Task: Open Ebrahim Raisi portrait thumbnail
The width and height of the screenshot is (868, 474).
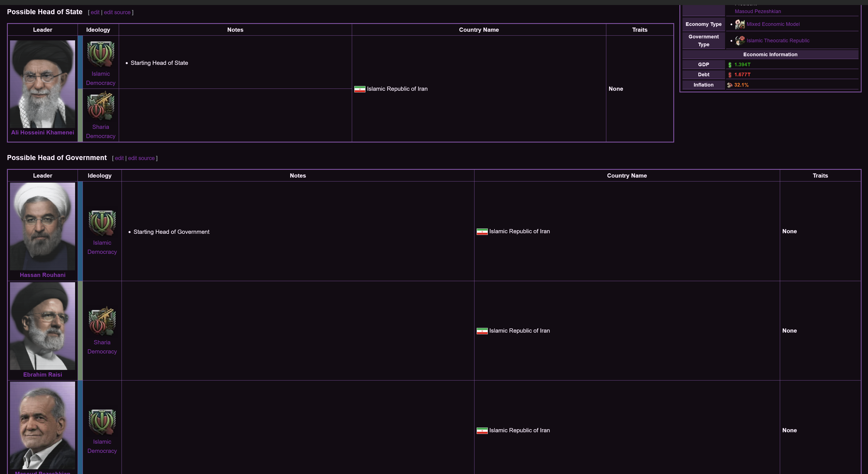Action: [x=43, y=326]
